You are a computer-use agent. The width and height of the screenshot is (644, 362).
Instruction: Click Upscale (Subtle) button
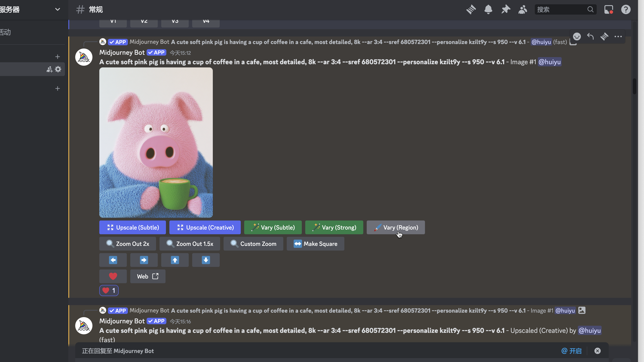click(132, 227)
